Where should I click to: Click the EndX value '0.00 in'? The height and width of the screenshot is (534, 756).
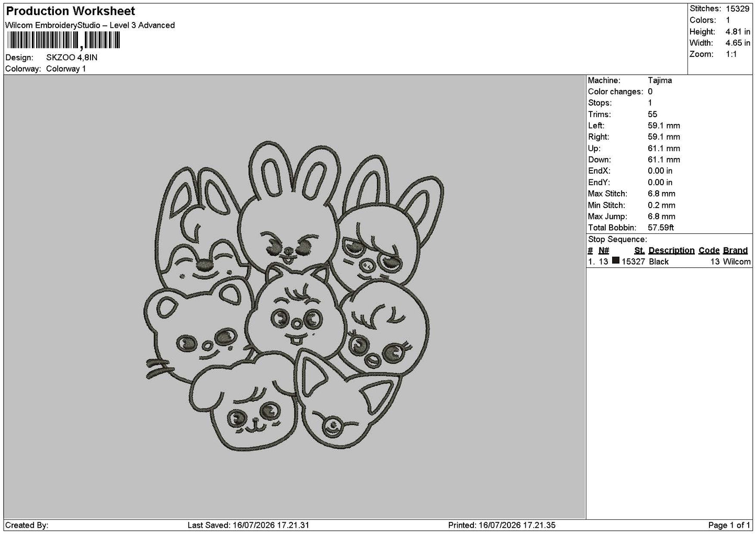click(660, 171)
